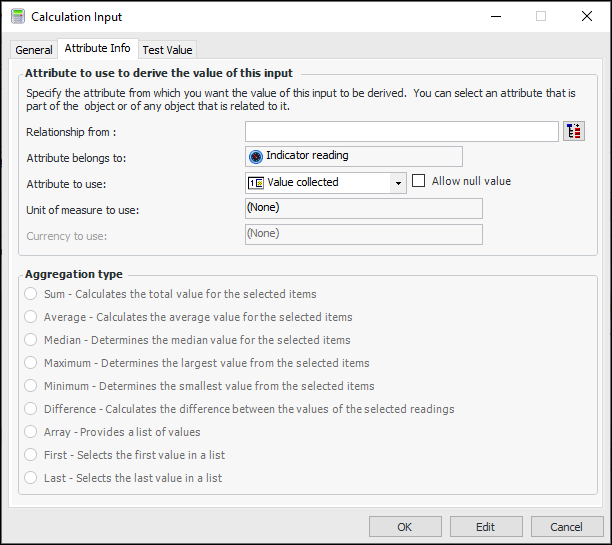Cancel the Calculation Input dialog
The width and height of the screenshot is (612, 545).
566,527
